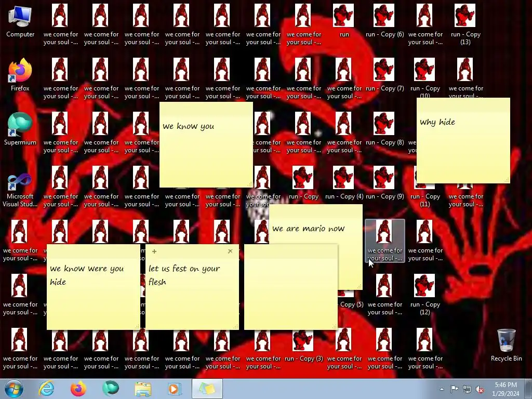Select the Recycle Bin icon
Screen dimensions: 532x399
(x=506, y=345)
